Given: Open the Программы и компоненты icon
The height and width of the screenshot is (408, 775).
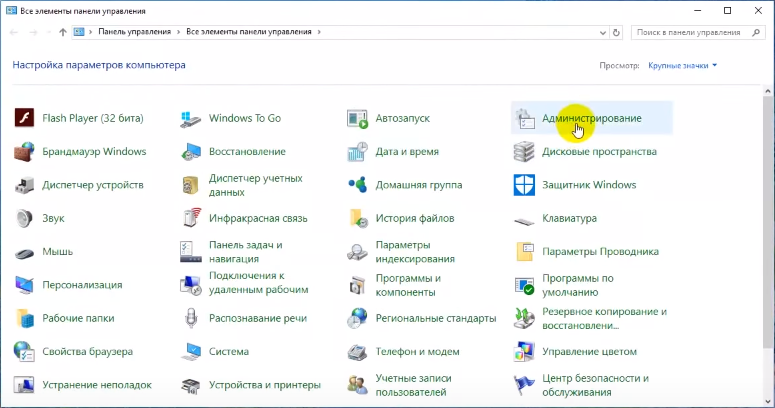Looking at the screenshot, I should tap(357, 285).
